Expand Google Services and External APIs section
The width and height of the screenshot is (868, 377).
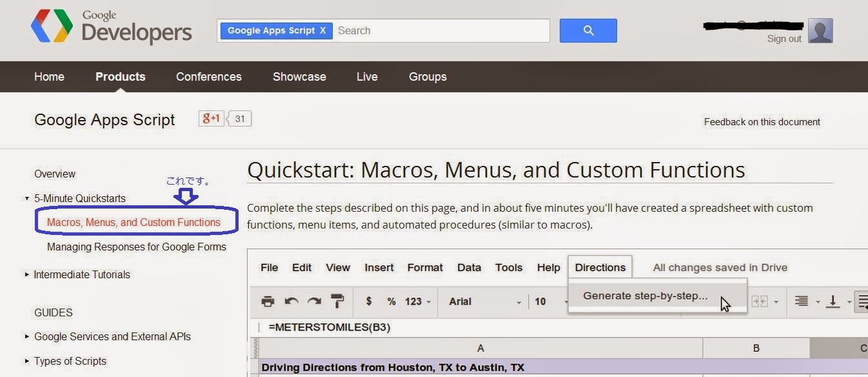pyautogui.click(x=27, y=336)
